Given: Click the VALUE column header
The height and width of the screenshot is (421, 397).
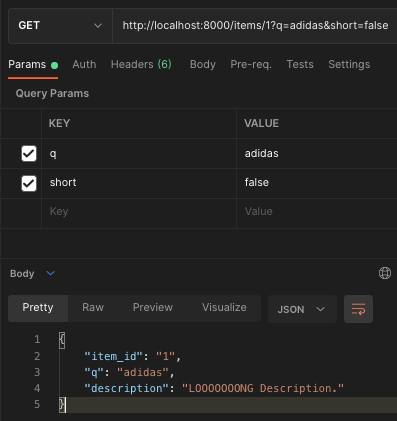Looking at the screenshot, I should coord(261,123).
